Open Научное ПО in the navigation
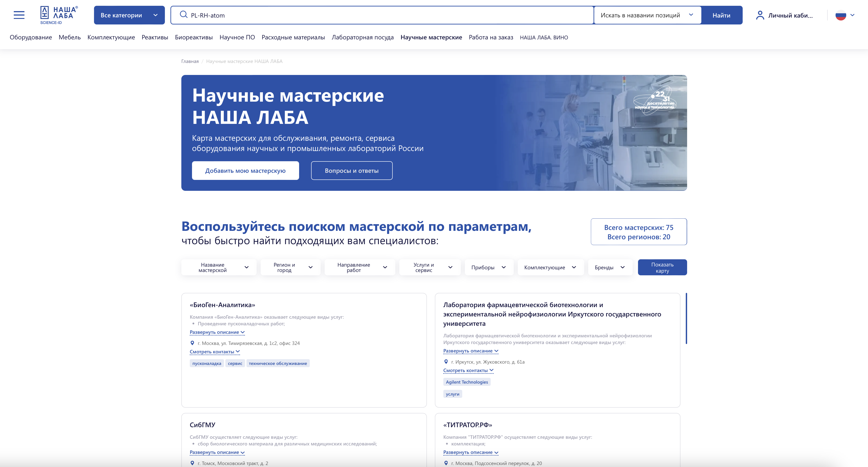 click(237, 37)
